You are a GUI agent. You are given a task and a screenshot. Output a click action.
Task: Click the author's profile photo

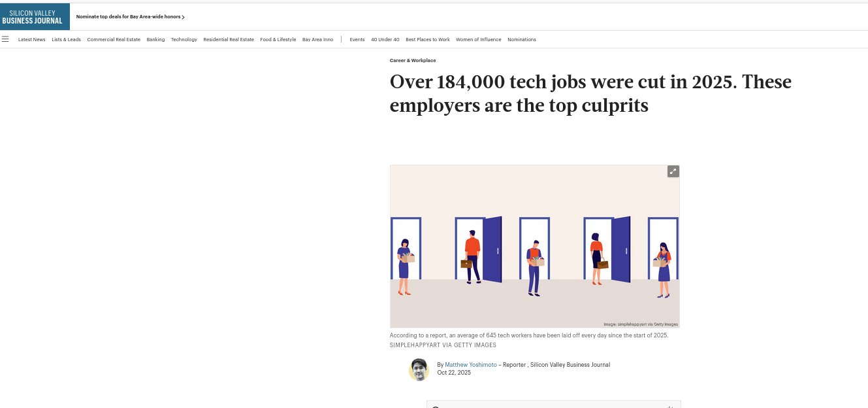419,369
